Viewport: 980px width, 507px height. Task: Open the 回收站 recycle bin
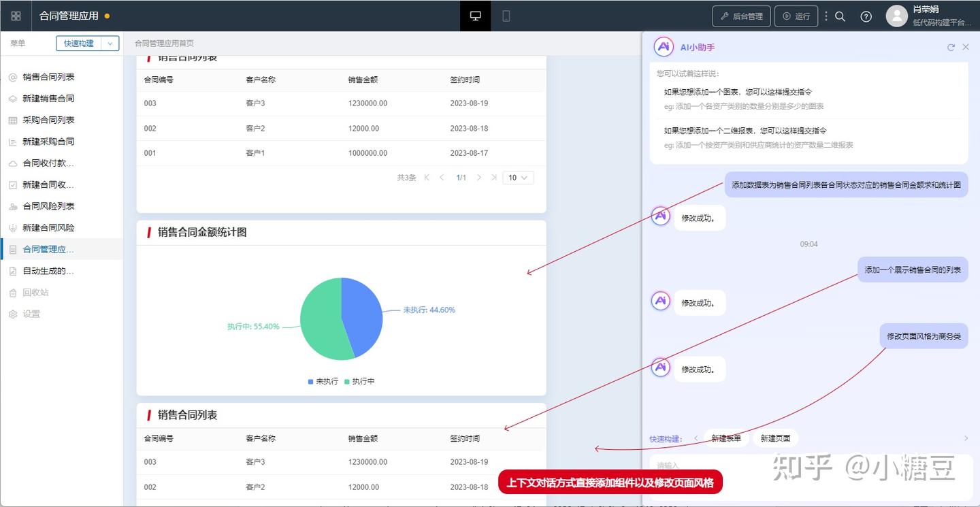tap(37, 293)
